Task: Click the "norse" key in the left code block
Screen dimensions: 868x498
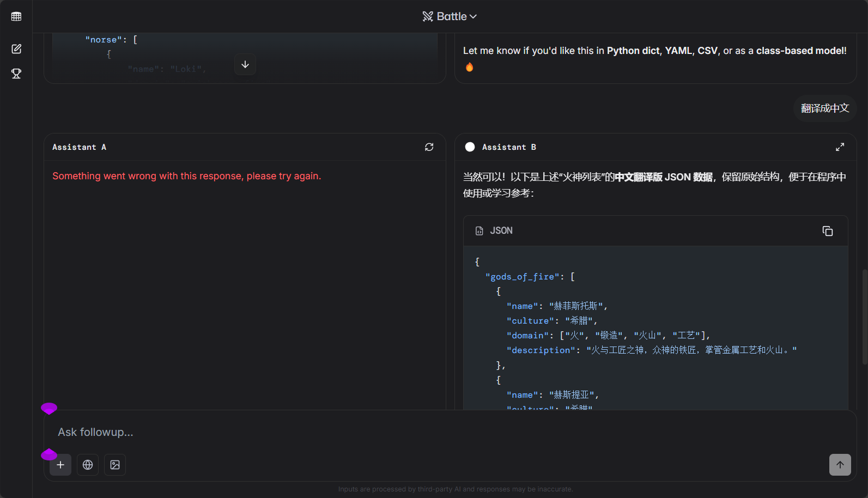Action: (x=104, y=40)
